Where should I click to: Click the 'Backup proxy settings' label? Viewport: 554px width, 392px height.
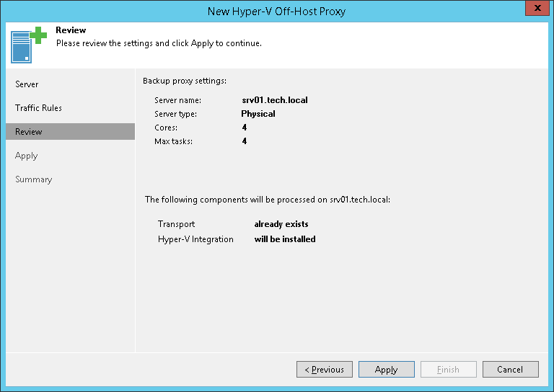click(185, 81)
